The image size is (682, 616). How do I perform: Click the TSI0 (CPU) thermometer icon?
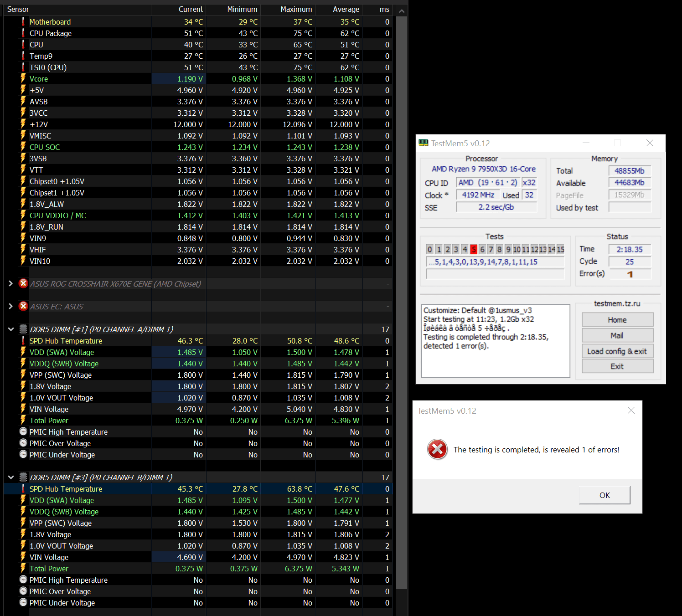point(23,67)
